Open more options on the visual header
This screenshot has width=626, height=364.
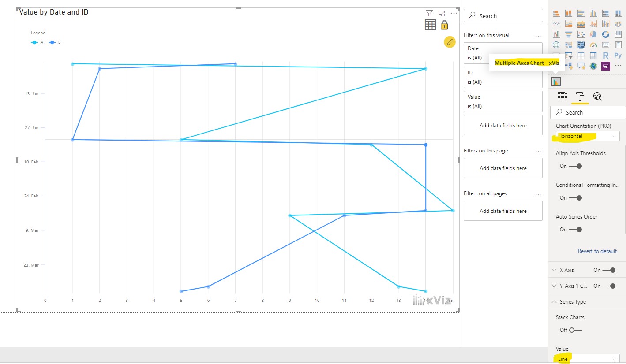(x=454, y=14)
